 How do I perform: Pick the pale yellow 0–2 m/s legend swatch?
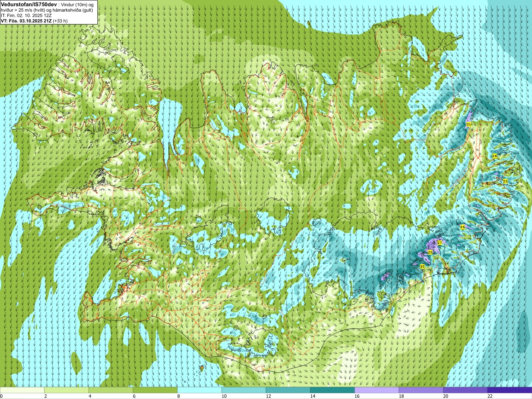click(x=22, y=390)
